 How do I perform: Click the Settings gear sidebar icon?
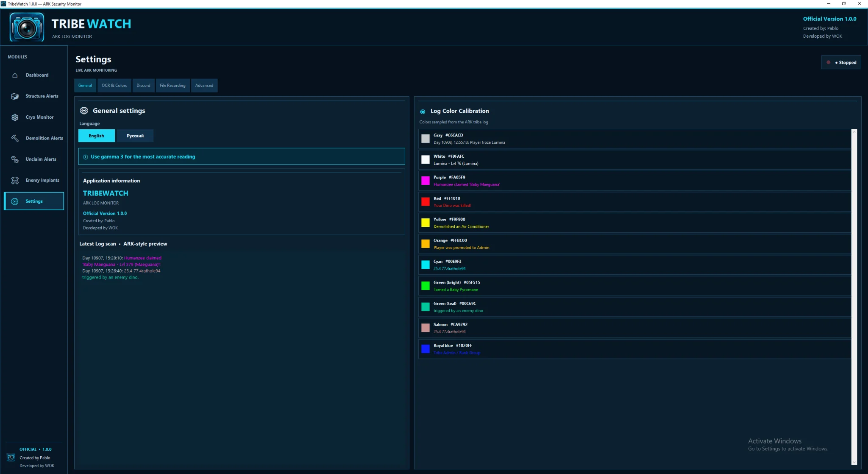coord(15,201)
